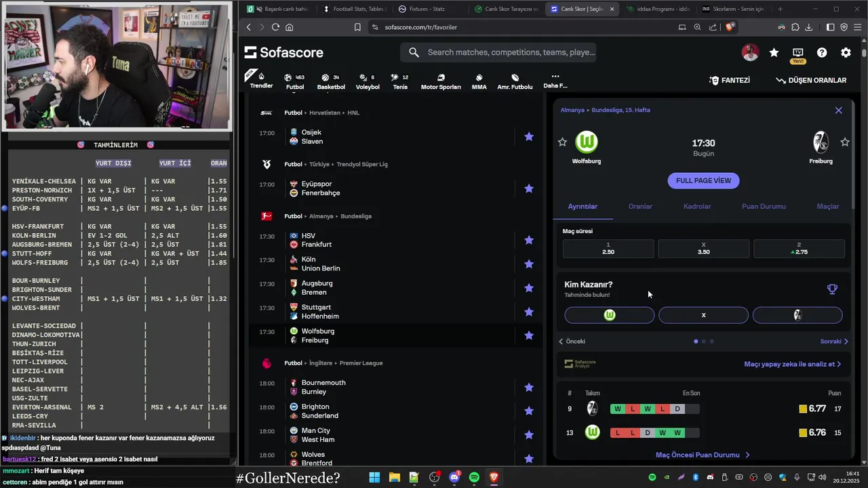Toggle favorite star for Eyüpspor–Fenerbahçe
The width and height of the screenshot is (868, 488).
[529, 188]
